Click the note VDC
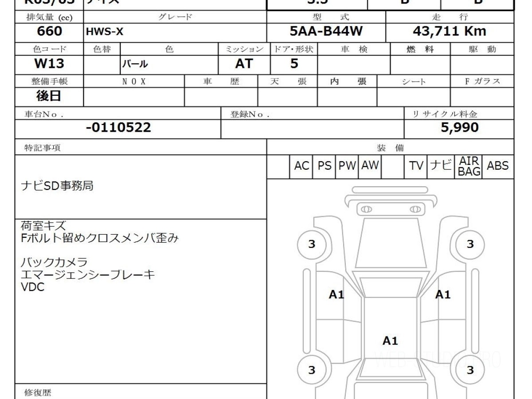This screenshot has height=399, width=532. [x=33, y=287]
